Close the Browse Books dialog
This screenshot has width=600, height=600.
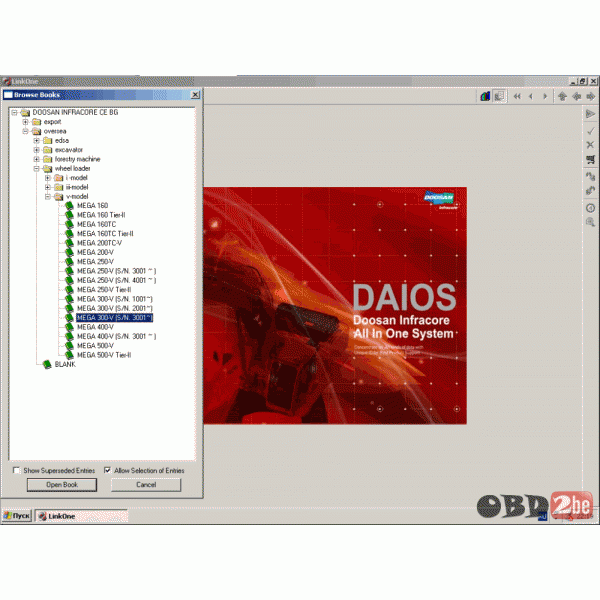click(195, 95)
